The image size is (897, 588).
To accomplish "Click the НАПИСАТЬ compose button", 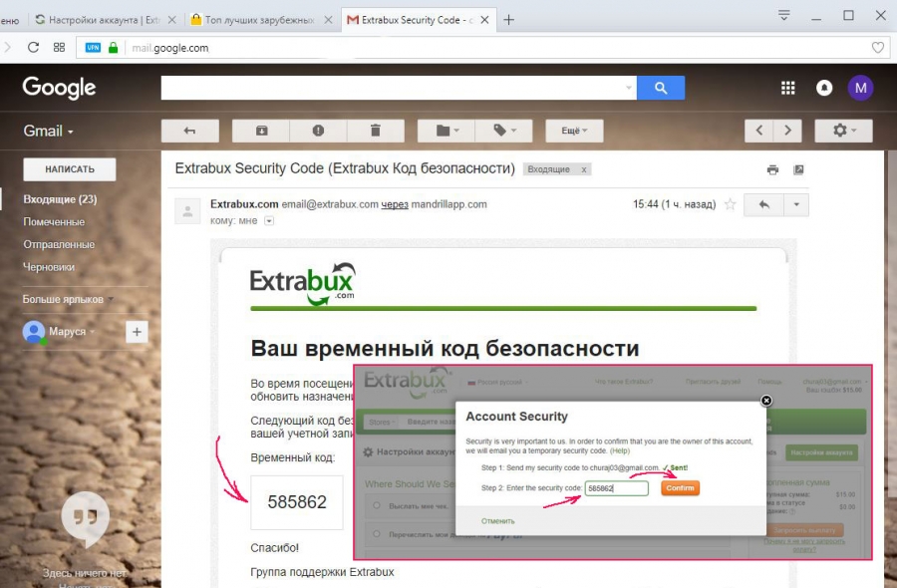I will (x=70, y=169).
